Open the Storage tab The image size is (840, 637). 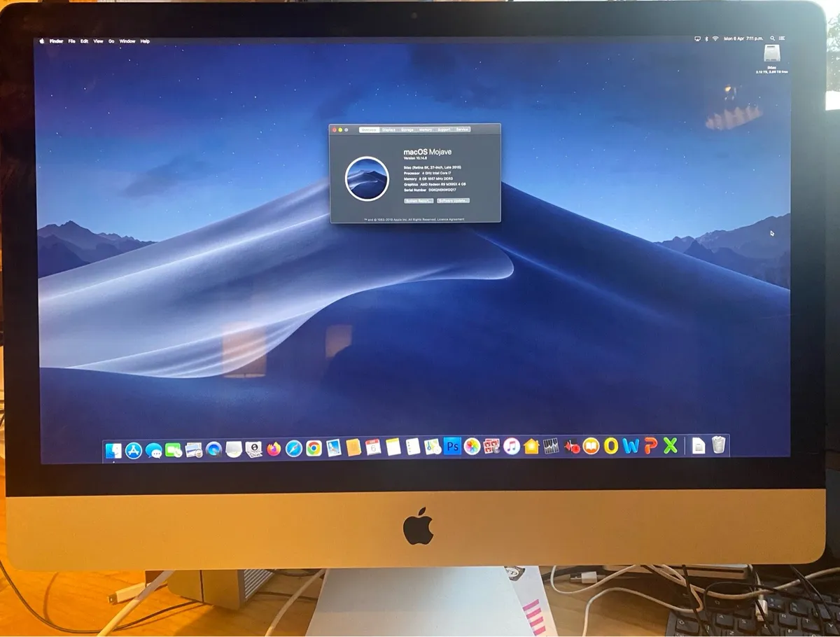pyautogui.click(x=408, y=129)
